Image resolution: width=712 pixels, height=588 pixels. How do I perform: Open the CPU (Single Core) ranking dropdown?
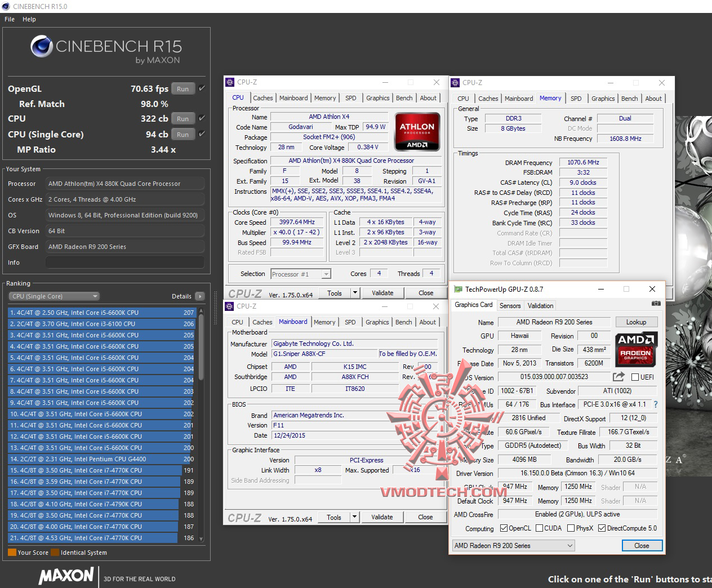click(x=54, y=296)
